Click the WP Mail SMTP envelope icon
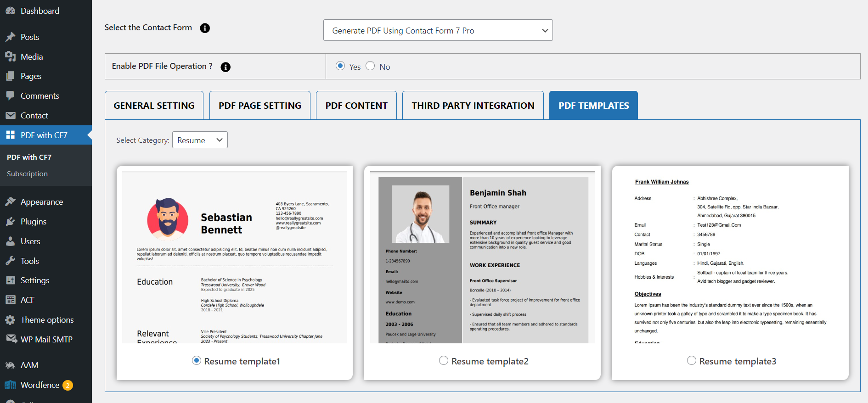868x403 pixels. coord(11,339)
